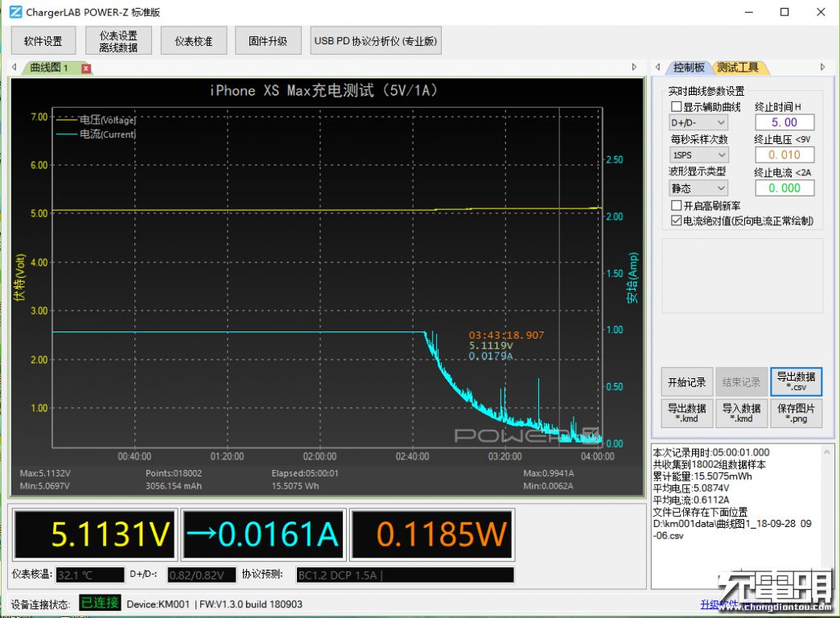
Task: Click Device:KM001 firmware status text
Action: point(214,604)
